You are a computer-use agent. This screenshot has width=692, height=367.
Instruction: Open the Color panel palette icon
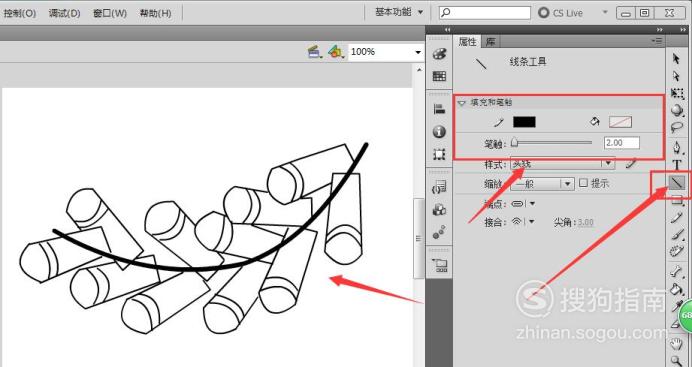[x=439, y=54]
